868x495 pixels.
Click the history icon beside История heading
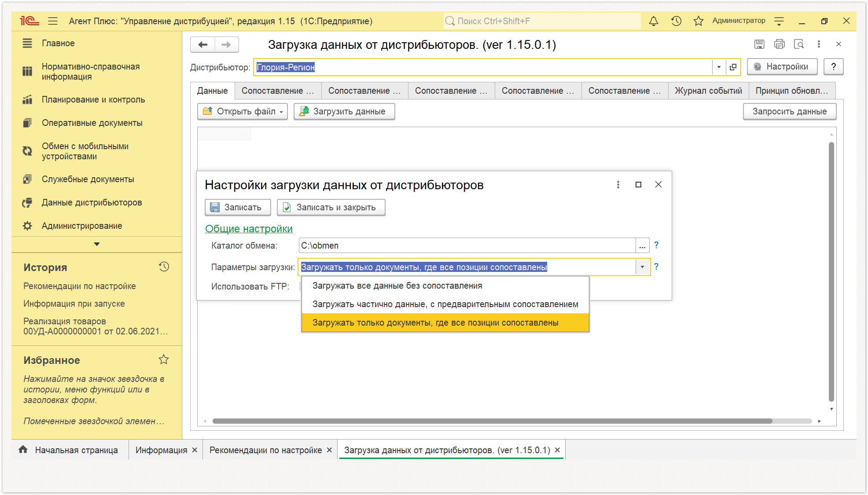[164, 267]
